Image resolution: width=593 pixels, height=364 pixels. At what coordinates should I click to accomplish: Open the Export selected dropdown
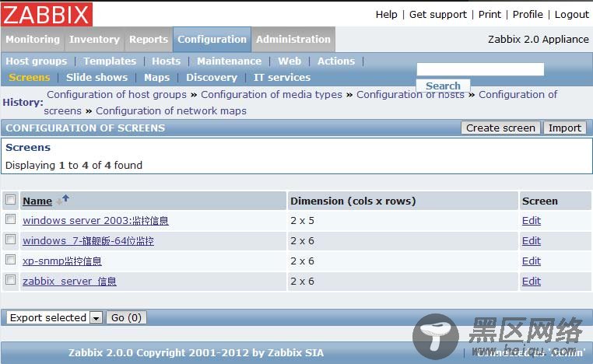click(x=54, y=317)
